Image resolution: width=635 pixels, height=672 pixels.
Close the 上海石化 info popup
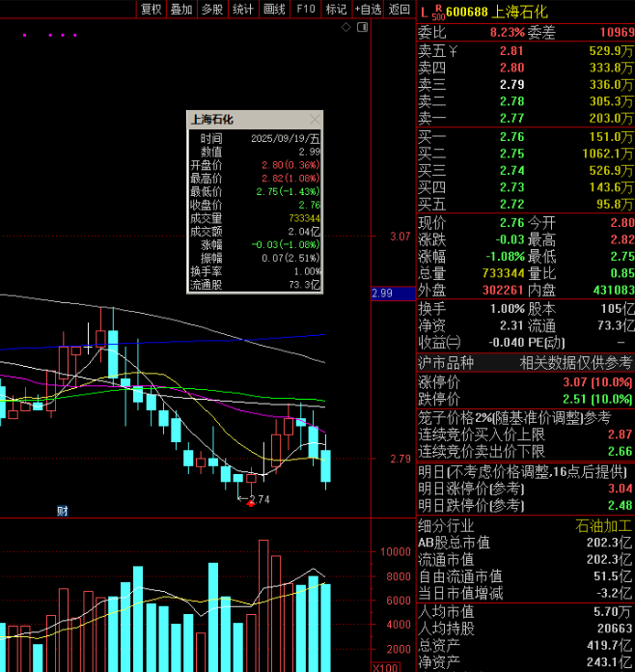tap(315, 119)
